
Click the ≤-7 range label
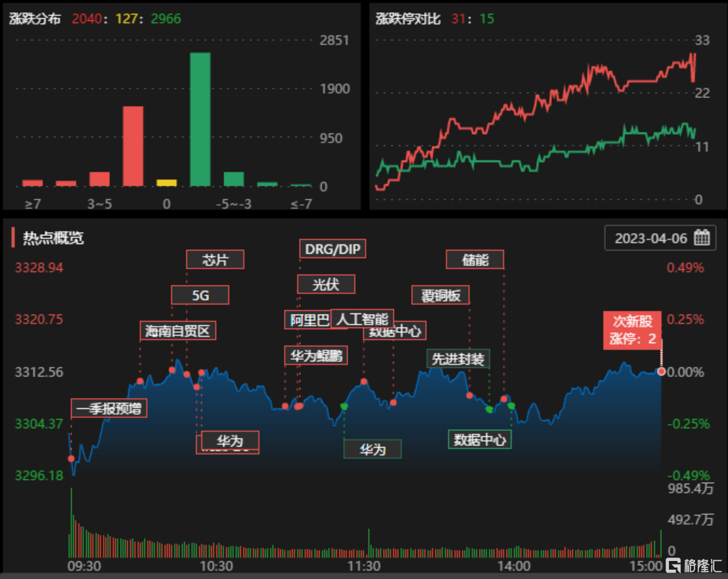coord(301,204)
